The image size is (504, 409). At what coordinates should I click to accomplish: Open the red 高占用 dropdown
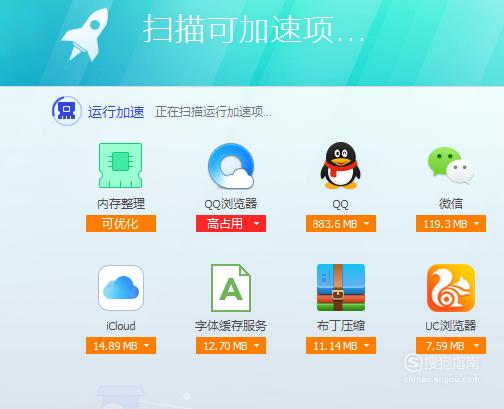tap(231, 224)
